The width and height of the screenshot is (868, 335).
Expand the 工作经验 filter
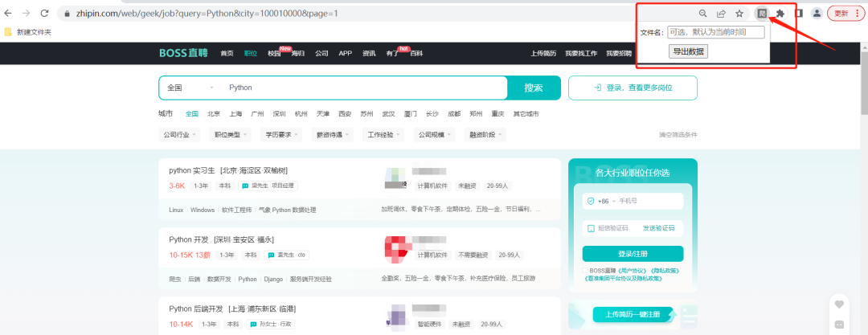click(x=383, y=134)
